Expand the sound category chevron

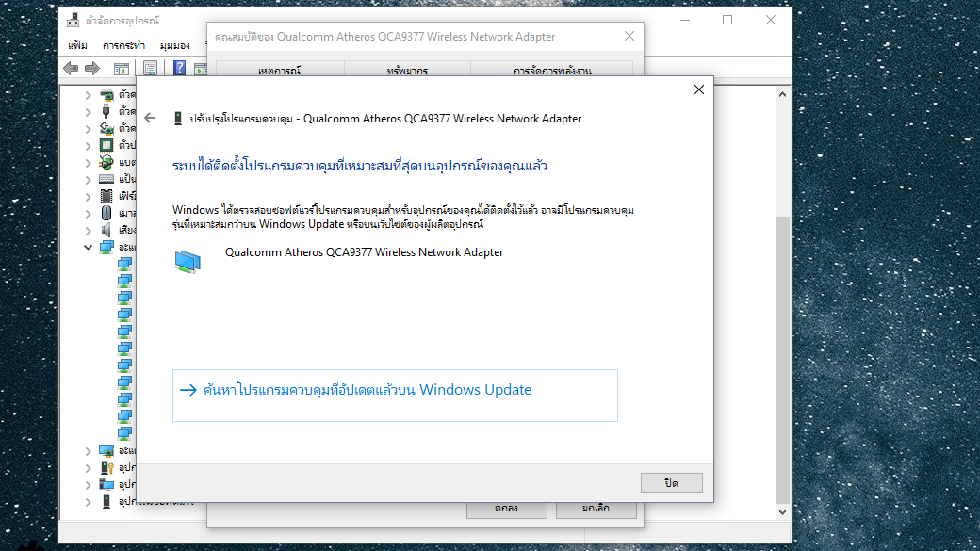pos(89,230)
